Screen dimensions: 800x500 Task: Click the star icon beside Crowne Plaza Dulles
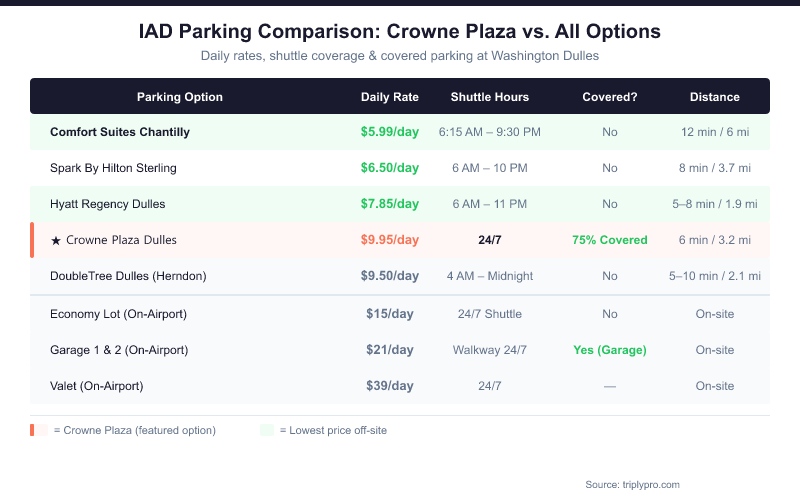(56, 240)
